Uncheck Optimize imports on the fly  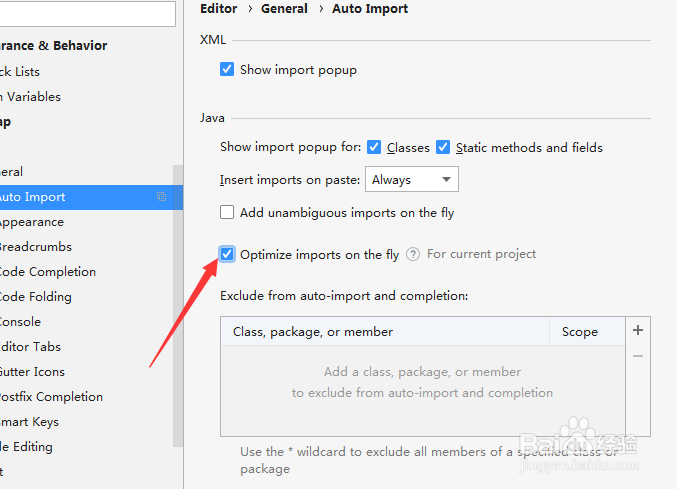coord(227,254)
